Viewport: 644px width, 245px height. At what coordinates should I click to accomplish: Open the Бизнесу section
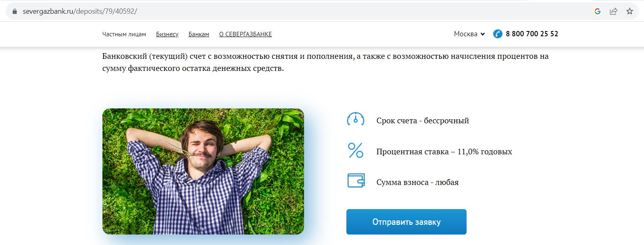pyautogui.click(x=167, y=34)
